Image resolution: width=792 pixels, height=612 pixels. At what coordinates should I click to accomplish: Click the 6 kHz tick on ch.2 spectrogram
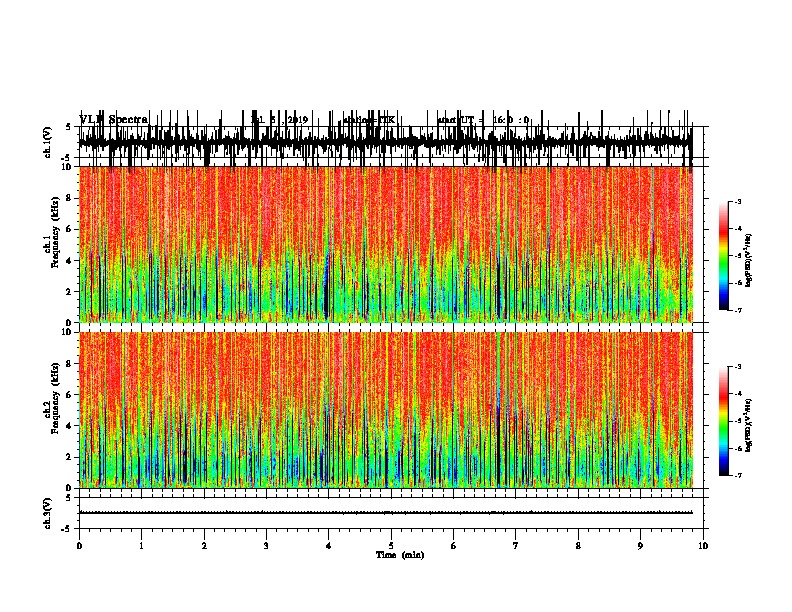pyautogui.click(x=69, y=394)
